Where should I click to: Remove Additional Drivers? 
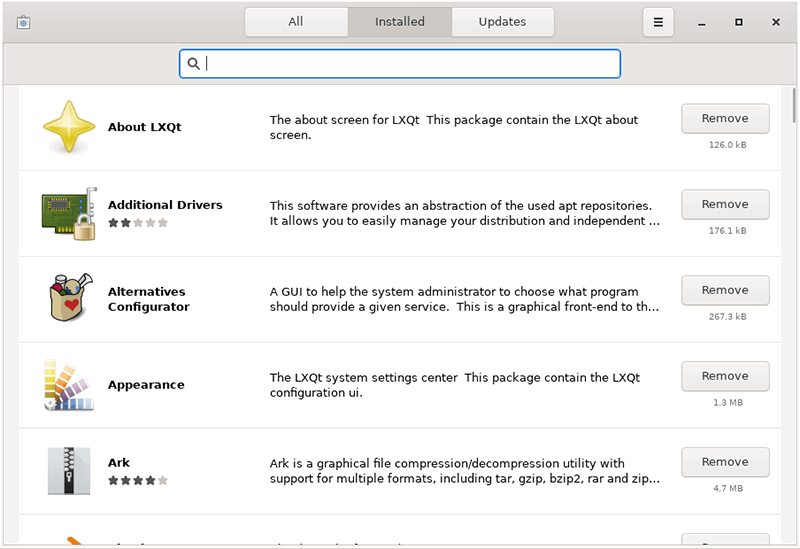(x=725, y=204)
